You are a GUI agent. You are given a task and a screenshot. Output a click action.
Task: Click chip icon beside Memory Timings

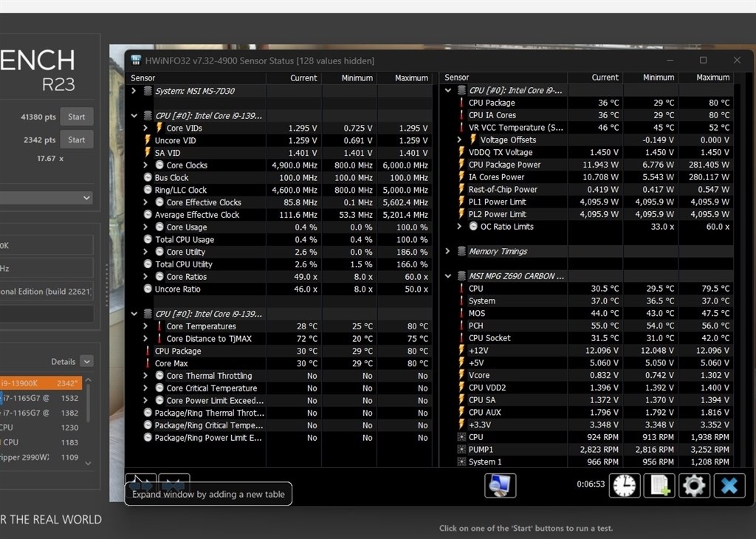click(461, 251)
